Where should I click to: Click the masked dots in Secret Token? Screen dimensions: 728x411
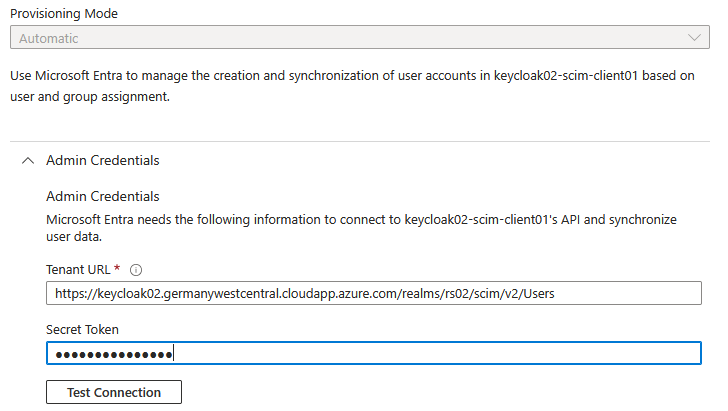click(x=112, y=354)
